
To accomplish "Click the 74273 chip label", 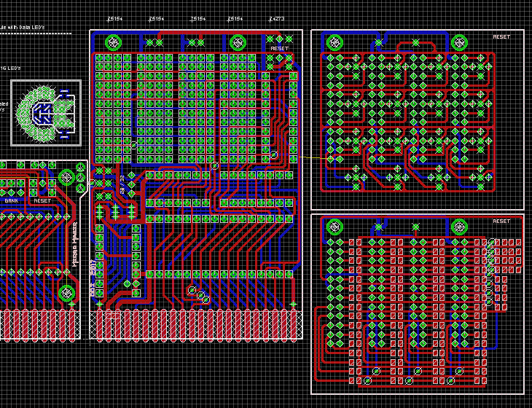I will tap(276, 19).
